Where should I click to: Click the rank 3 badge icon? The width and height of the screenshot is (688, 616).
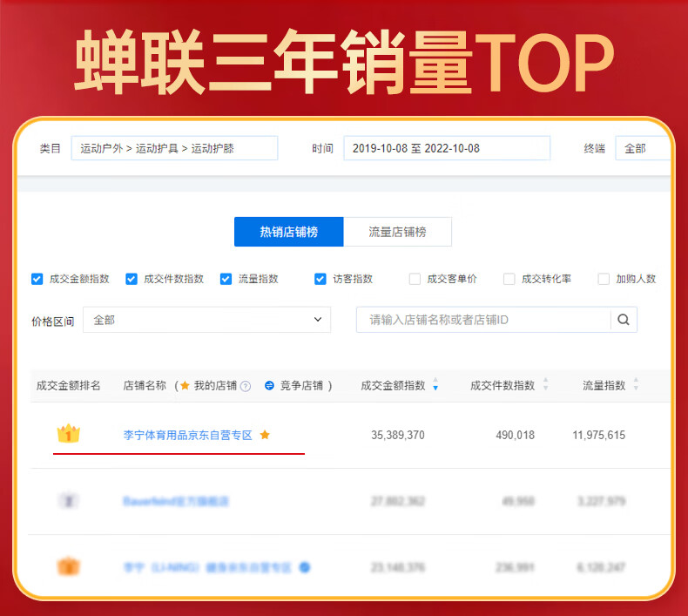(69, 566)
